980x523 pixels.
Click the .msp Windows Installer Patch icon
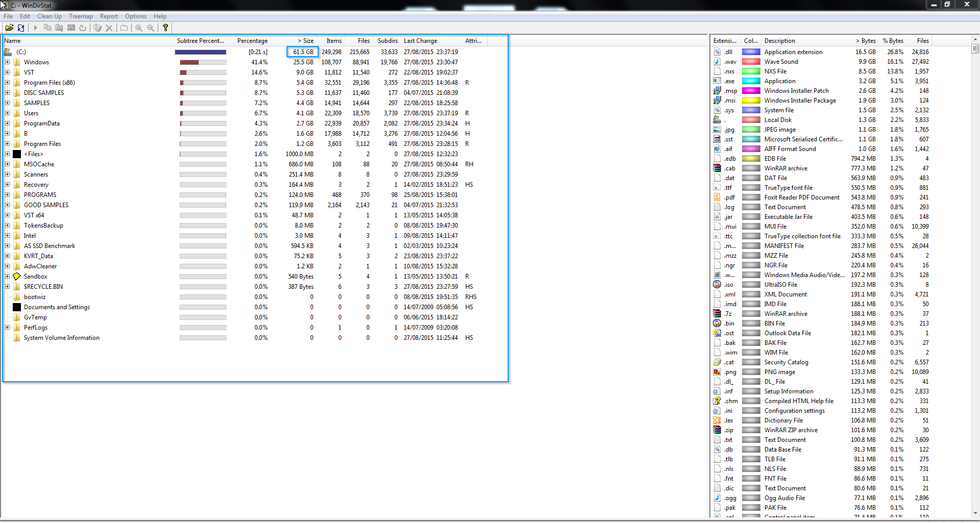(x=717, y=91)
